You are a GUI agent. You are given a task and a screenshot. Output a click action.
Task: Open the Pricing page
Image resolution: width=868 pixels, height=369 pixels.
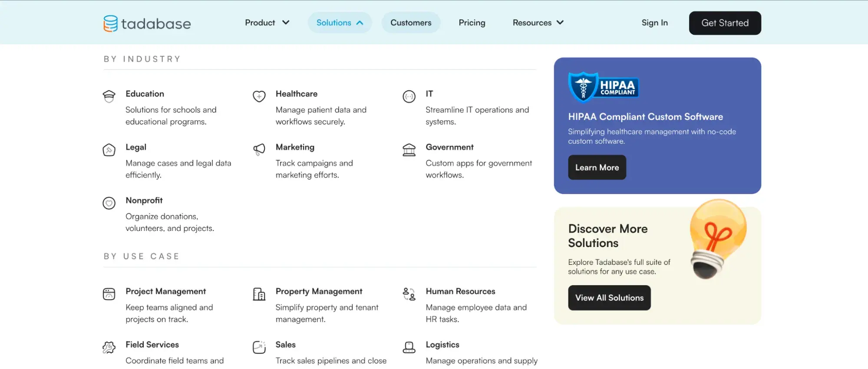click(x=472, y=23)
